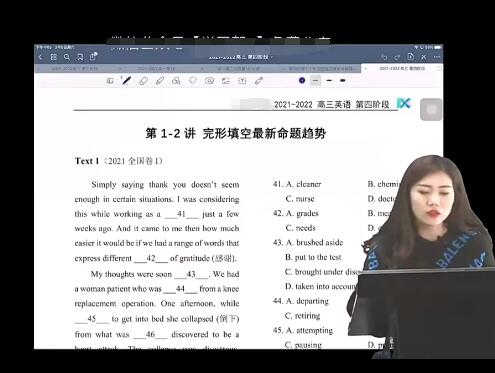495x373 pixels.
Task: Toggle the zoom window tool
Action: [x=110, y=81]
